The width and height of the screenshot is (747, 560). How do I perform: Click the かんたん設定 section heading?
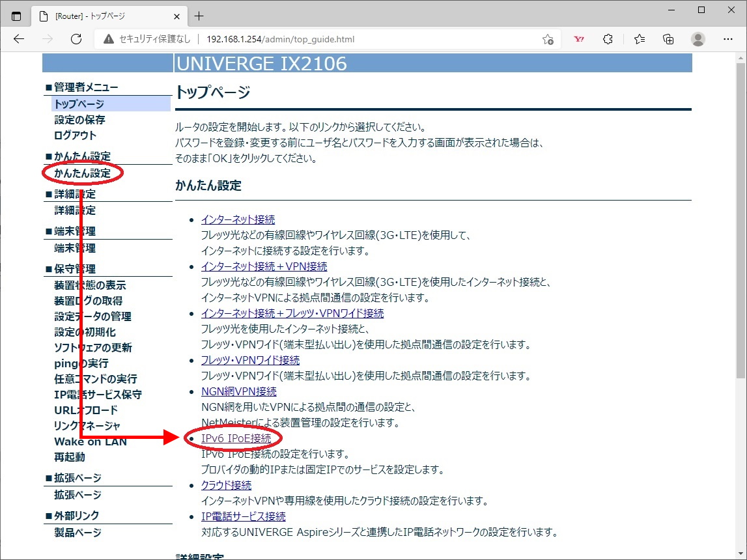coord(208,185)
